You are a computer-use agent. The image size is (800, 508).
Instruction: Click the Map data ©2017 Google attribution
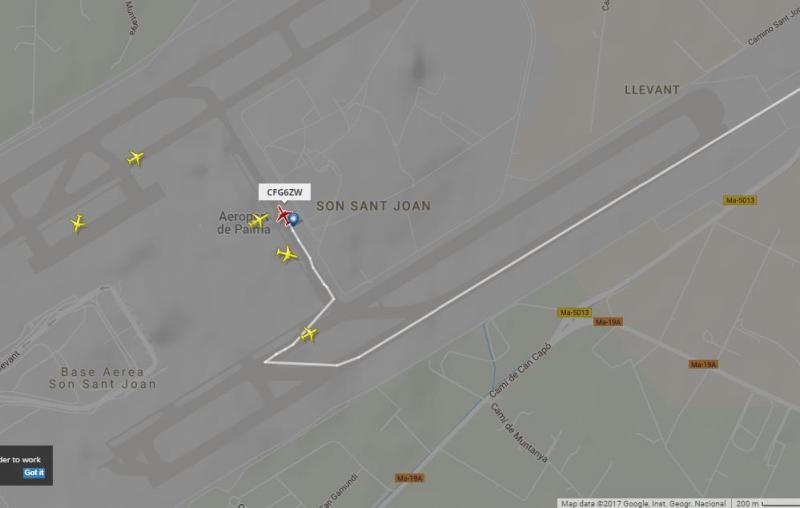[644, 503]
